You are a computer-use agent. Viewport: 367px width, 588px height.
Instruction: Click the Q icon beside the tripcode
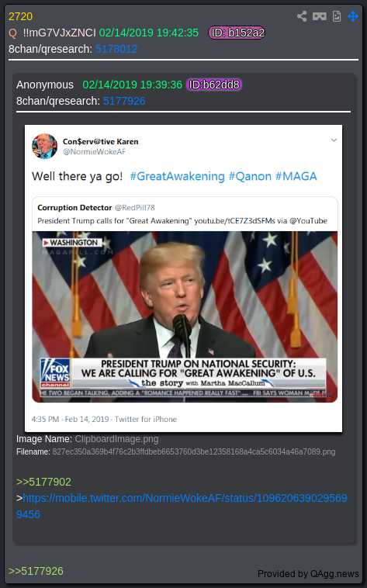[12, 33]
